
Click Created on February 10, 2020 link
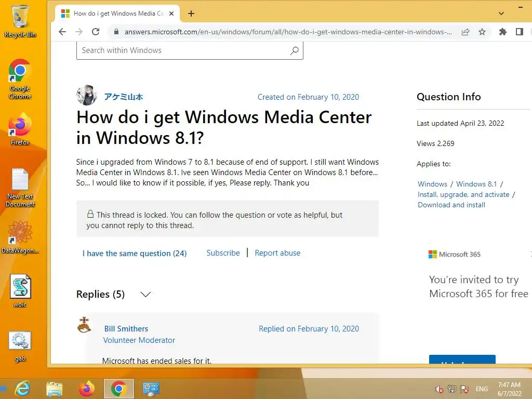308,97
